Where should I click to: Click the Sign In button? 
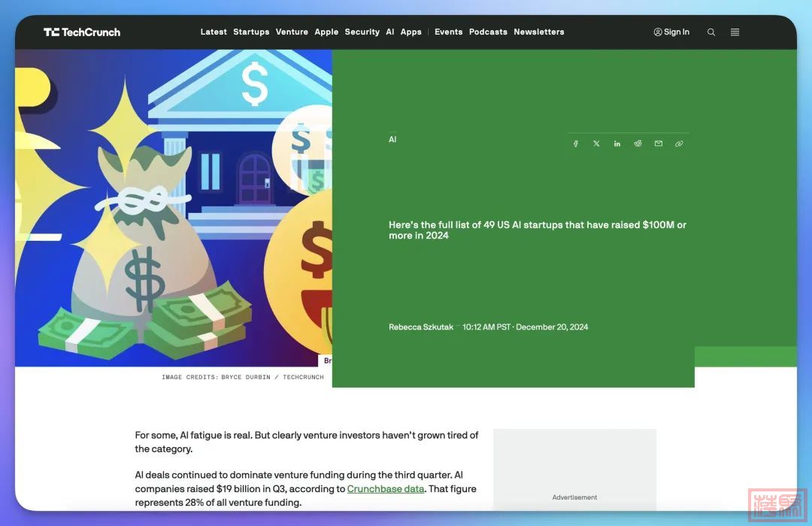671,32
